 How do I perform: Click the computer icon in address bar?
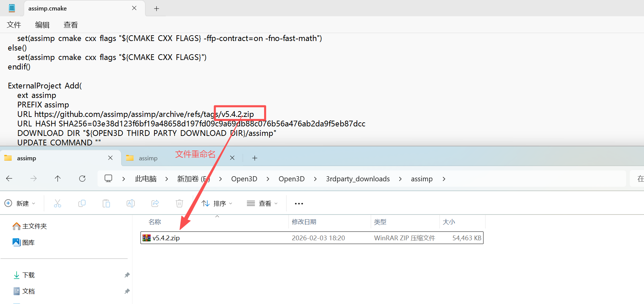(x=108, y=178)
